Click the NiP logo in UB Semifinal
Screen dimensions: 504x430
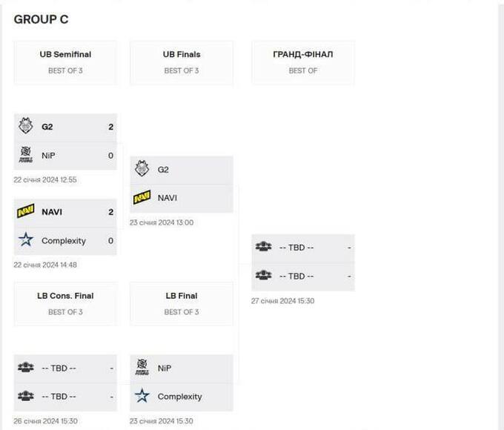point(26,156)
